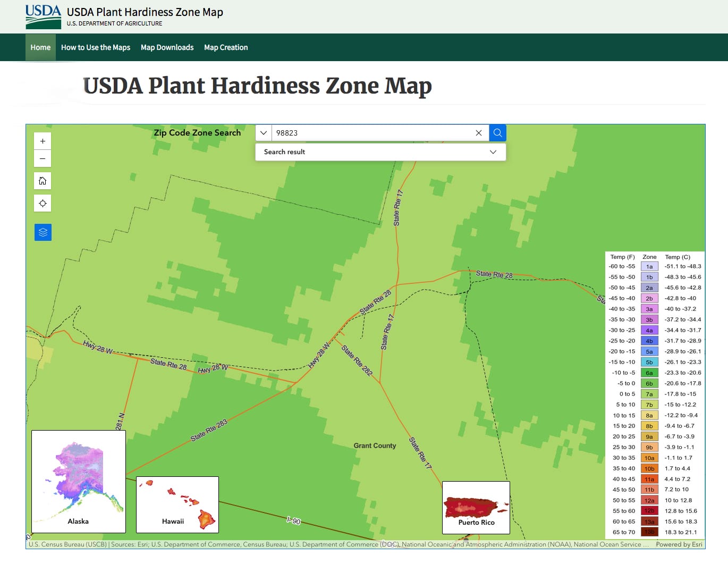Navigate to Map Creation page
The image size is (728, 563).
226,47
